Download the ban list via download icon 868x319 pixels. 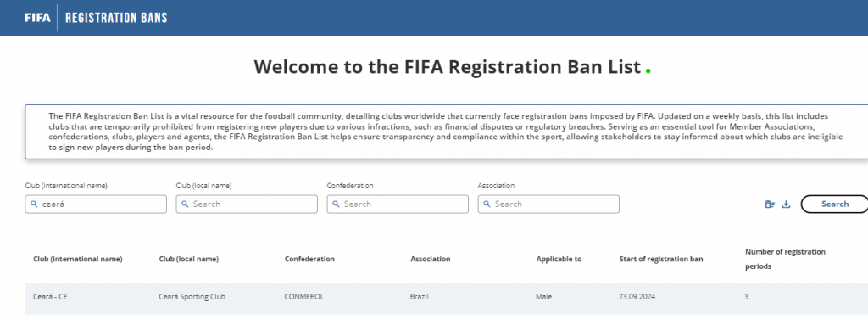[x=786, y=204]
